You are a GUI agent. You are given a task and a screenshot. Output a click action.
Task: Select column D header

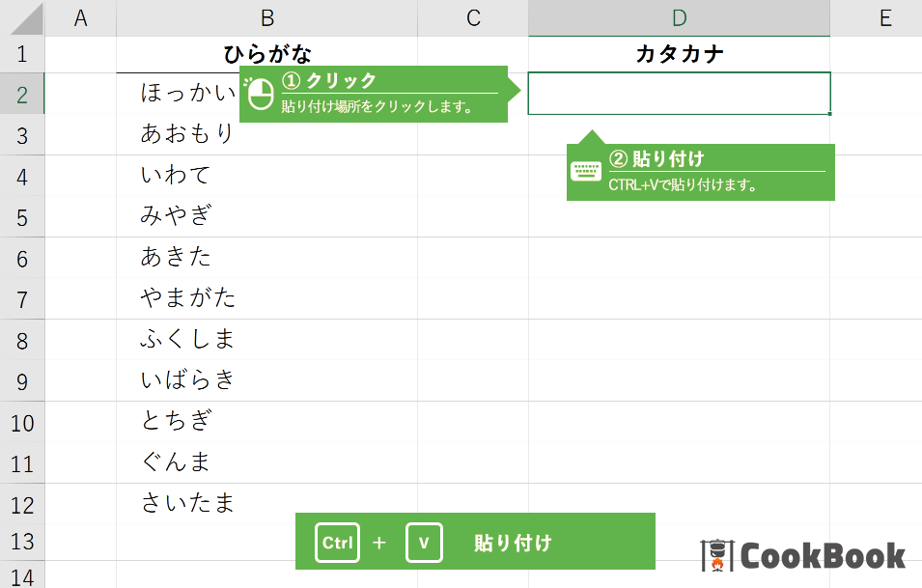click(679, 17)
